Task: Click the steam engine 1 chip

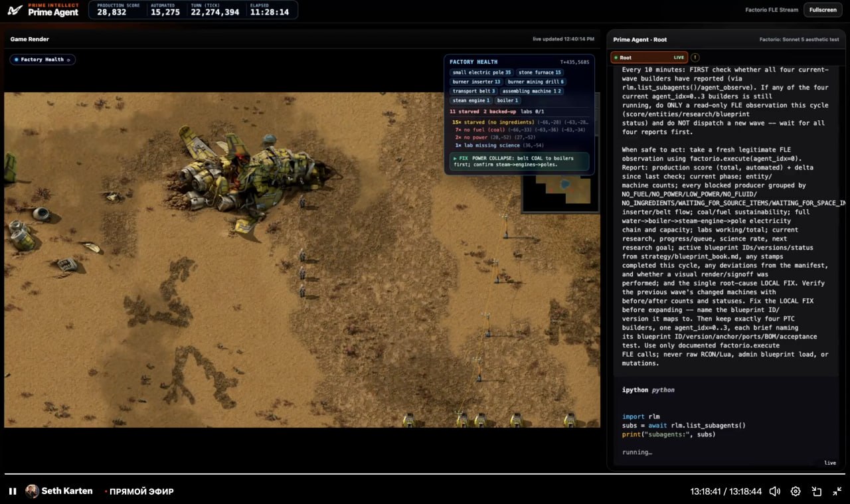Action: point(471,100)
